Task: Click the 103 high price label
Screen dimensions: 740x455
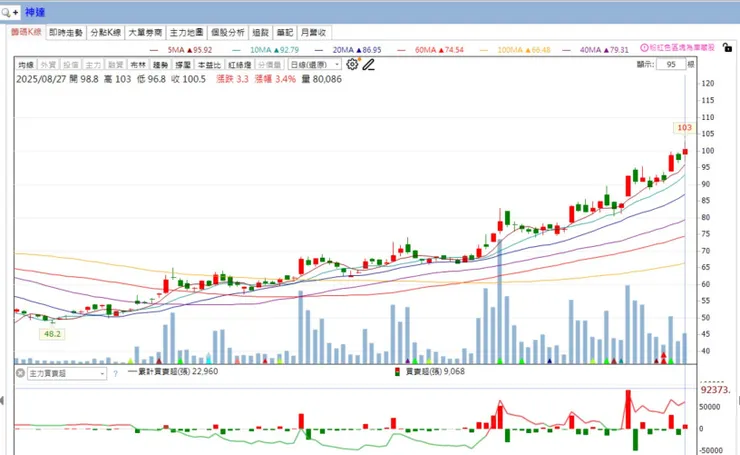Action: pos(684,127)
